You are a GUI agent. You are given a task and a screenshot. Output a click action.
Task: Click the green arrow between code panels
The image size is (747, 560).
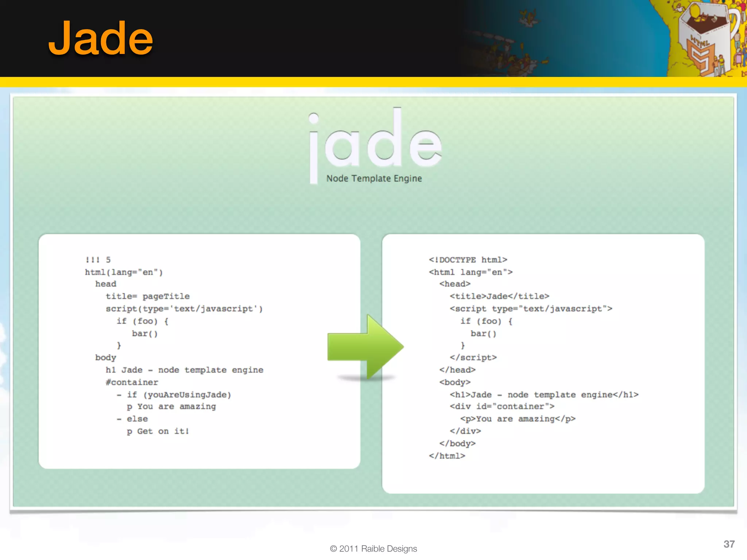365,346
